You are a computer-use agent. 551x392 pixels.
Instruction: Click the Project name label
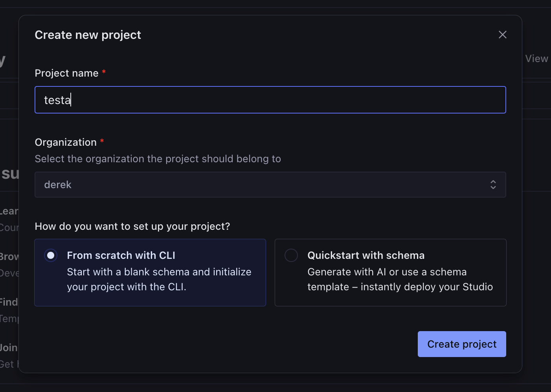66,73
